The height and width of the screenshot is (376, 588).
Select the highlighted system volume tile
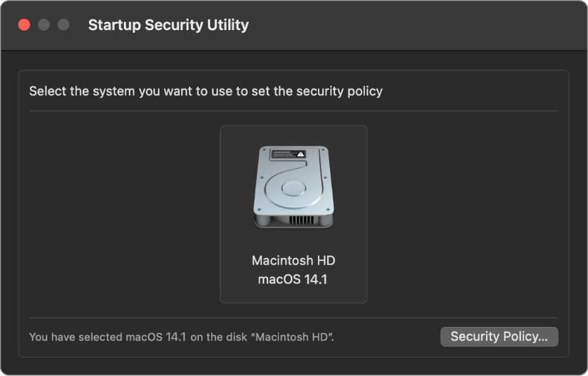tap(293, 214)
